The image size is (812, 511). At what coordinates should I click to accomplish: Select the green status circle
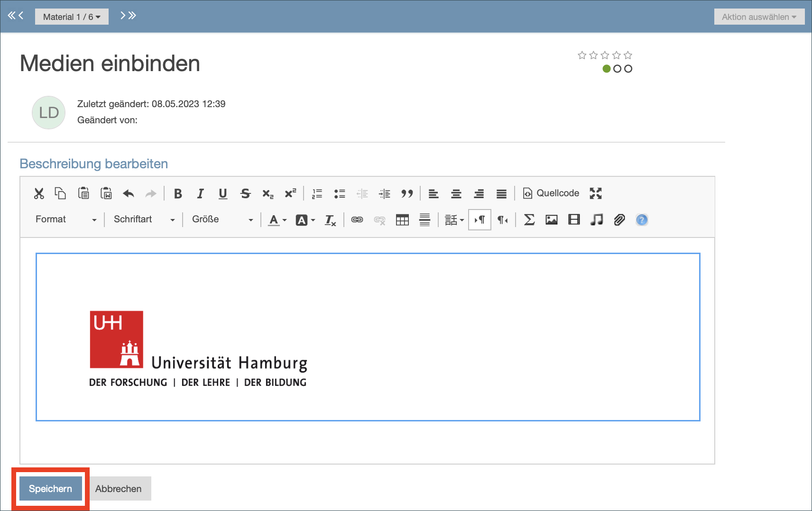click(606, 69)
